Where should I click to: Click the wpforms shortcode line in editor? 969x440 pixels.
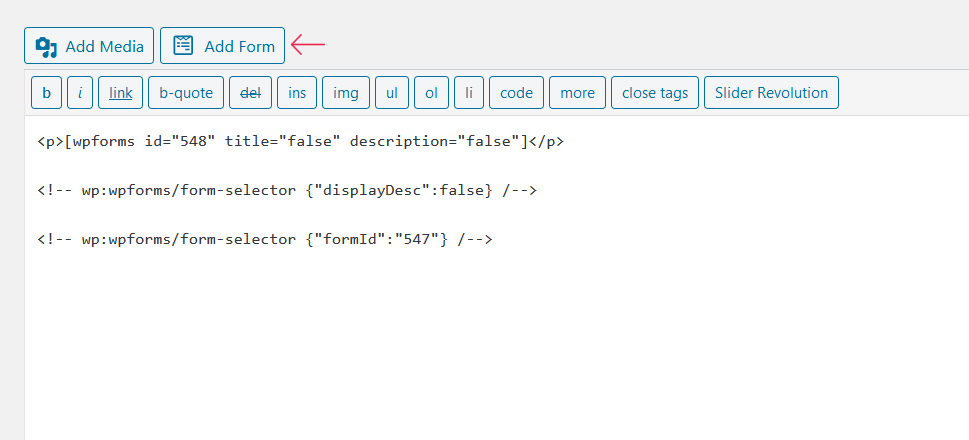coord(300,142)
